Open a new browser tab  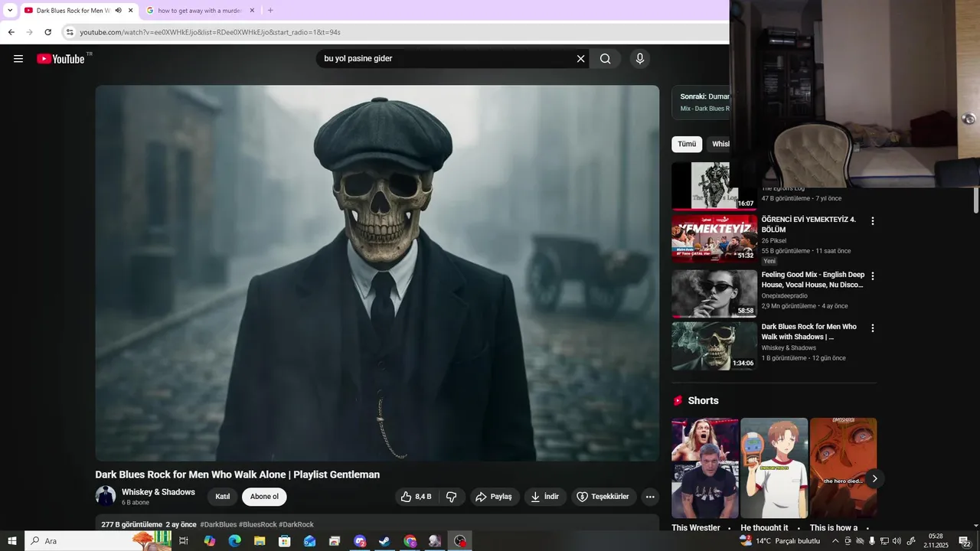(x=270, y=11)
